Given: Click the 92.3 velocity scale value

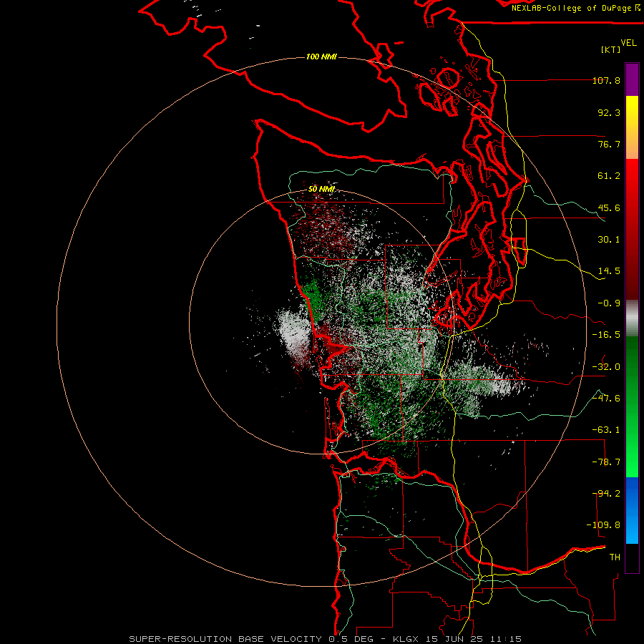Looking at the screenshot, I should tap(609, 112).
